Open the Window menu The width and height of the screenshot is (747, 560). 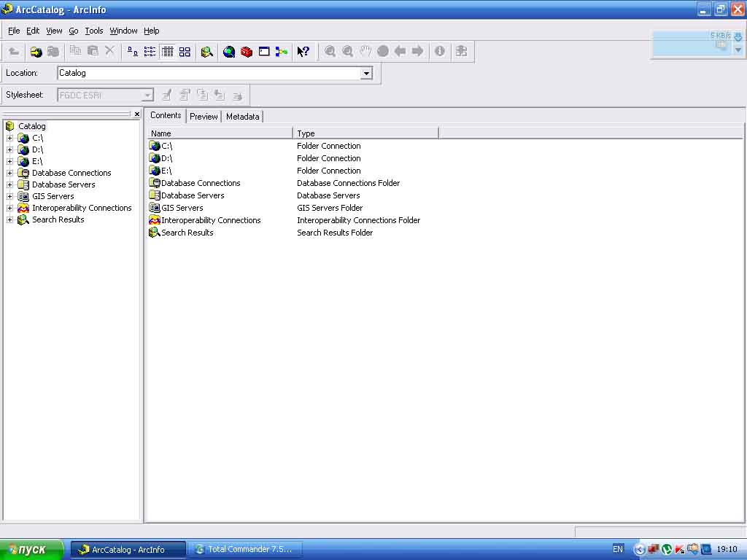point(123,31)
